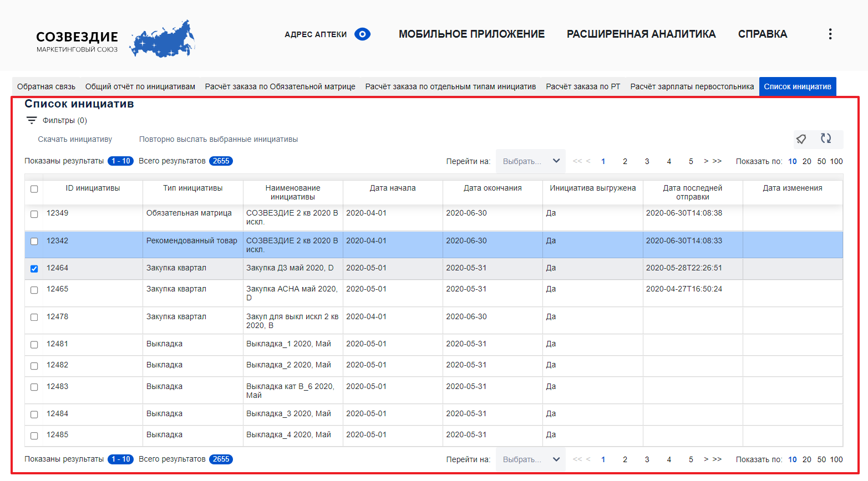
Task: Click Скачать инициативу
Action: [75, 139]
